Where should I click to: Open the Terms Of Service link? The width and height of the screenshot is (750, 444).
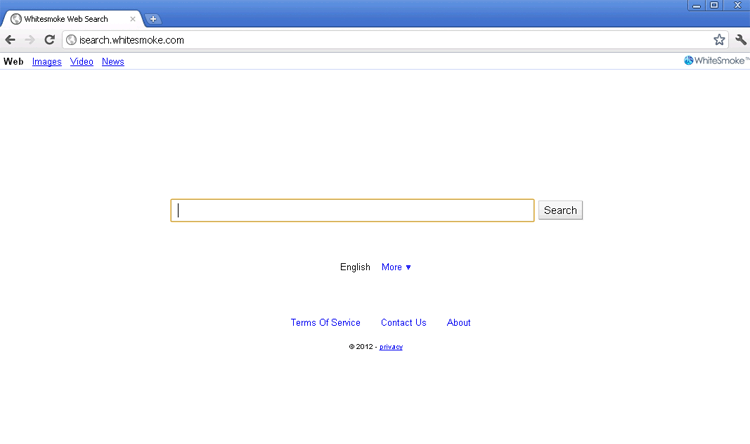[x=325, y=323]
